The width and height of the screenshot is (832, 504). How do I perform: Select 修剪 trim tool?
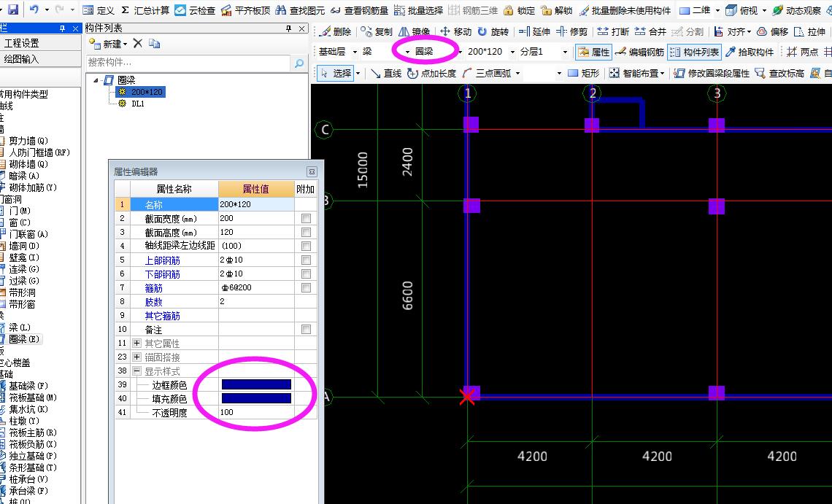pos(572,31)
